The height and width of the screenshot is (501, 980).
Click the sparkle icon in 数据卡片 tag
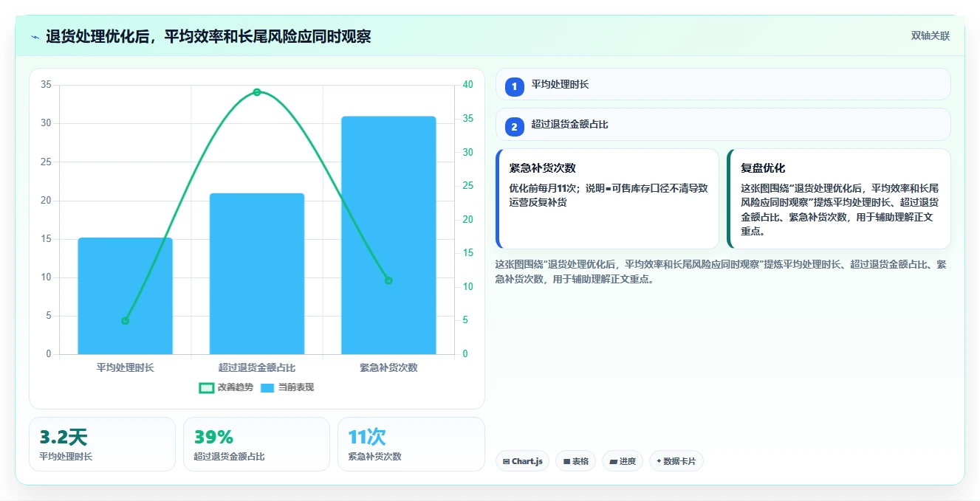[659, 461]
